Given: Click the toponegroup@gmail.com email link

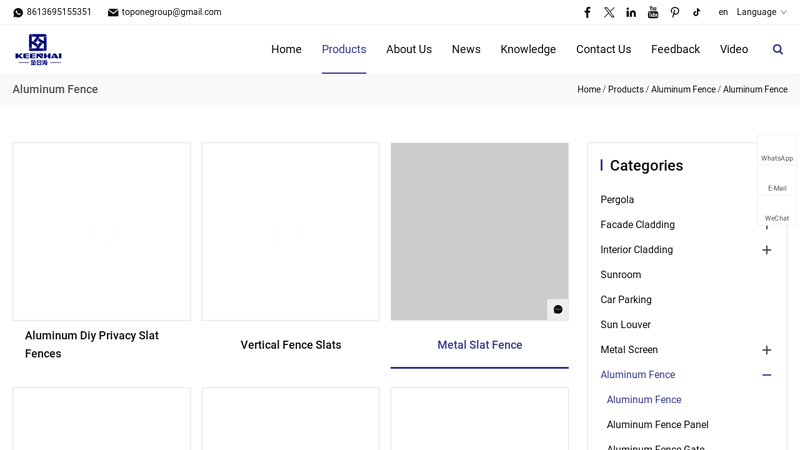Looking at the screenshot, I should [x=171, y=12].
